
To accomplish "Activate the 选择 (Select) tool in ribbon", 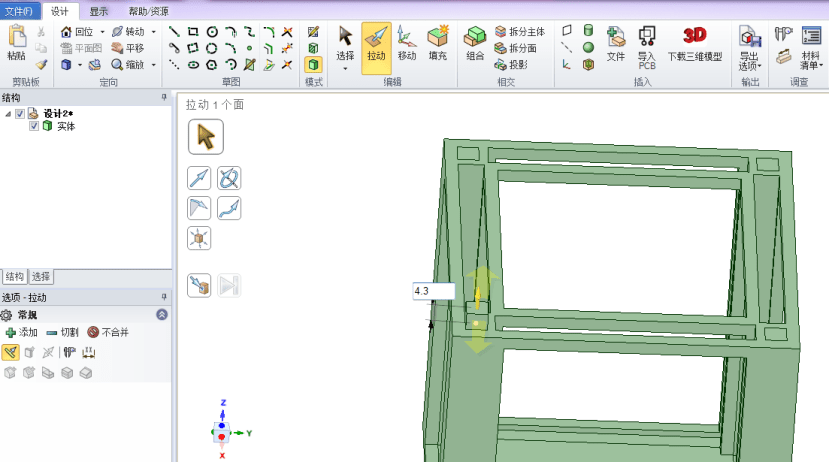I will 345,48.
